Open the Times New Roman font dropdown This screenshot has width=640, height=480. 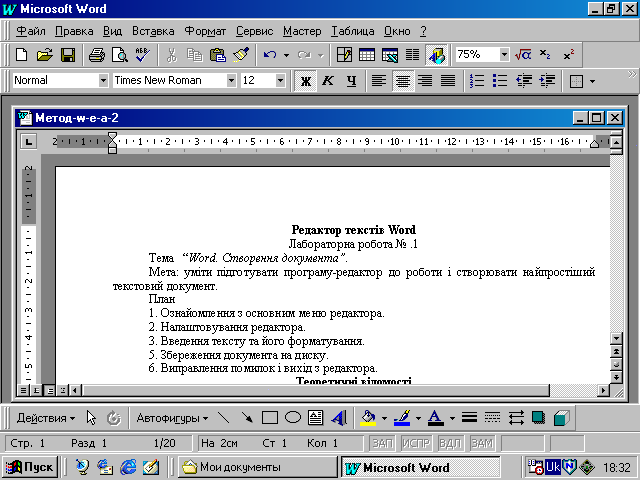(x=231, y=80)
